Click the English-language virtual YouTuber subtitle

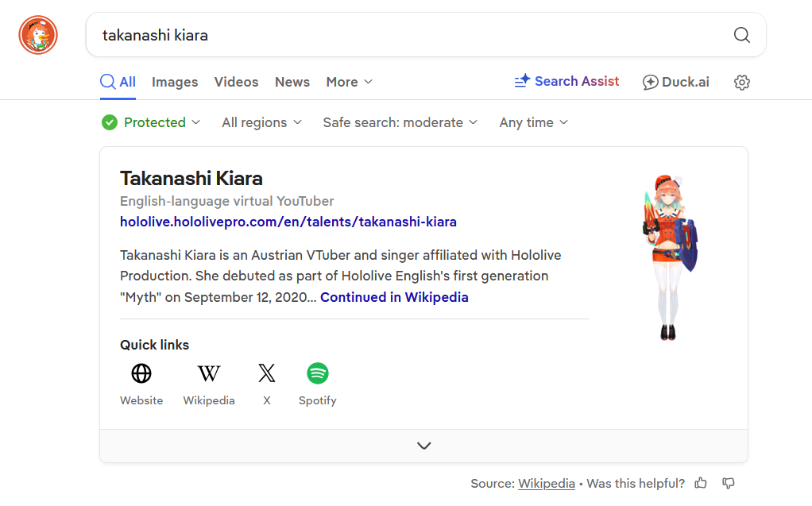point(226,201)
